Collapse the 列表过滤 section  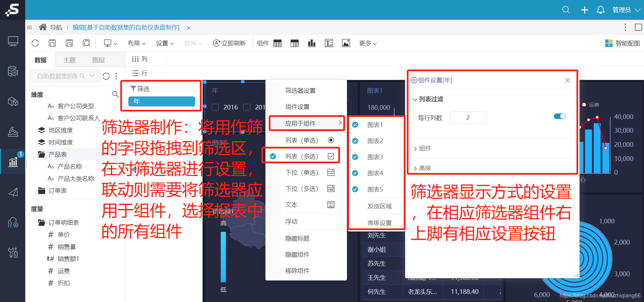tap(428, 99)
